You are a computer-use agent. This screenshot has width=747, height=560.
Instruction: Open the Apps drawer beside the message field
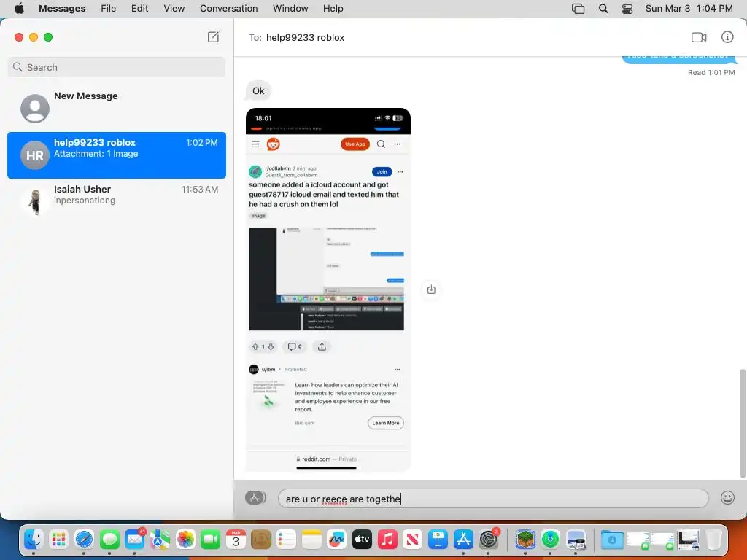tap(255, 497)
